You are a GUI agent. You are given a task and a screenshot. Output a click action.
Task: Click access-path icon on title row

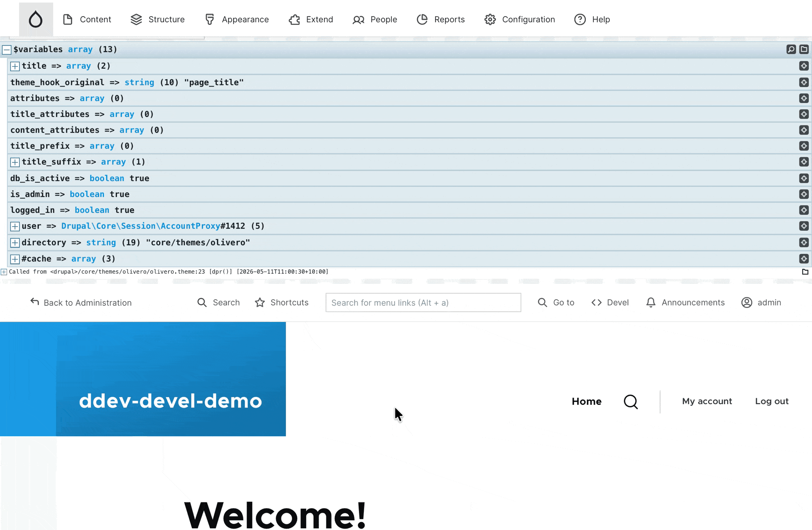click(804, 66)
